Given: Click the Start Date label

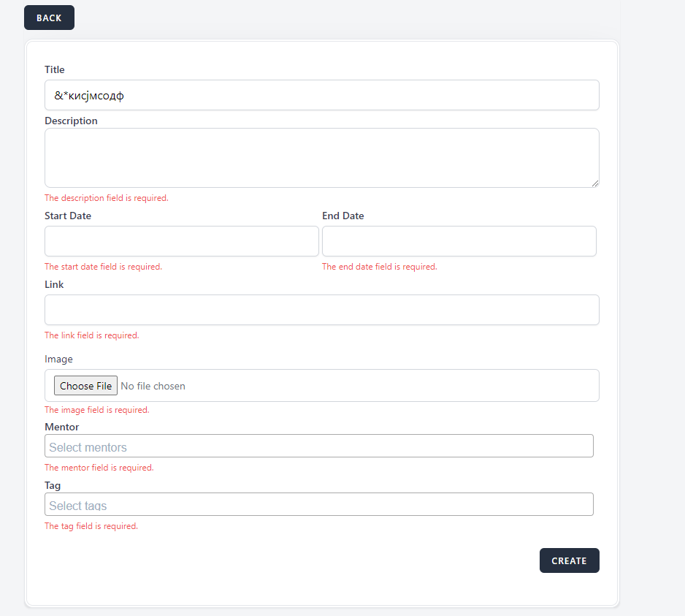Looking at the screenshot, I should pyautogui.click(x=68, y=216).
